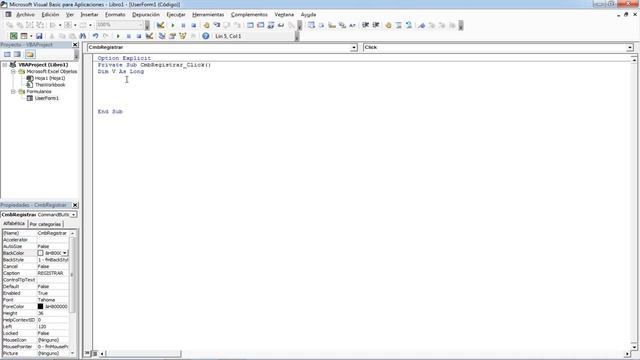Close the Properties panel
The height and width of the screenshot is (360, 640).
click(x=75, y=205)
